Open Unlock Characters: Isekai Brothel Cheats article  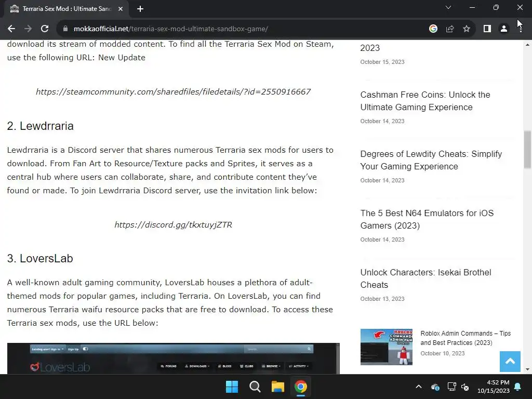[425, 278]
